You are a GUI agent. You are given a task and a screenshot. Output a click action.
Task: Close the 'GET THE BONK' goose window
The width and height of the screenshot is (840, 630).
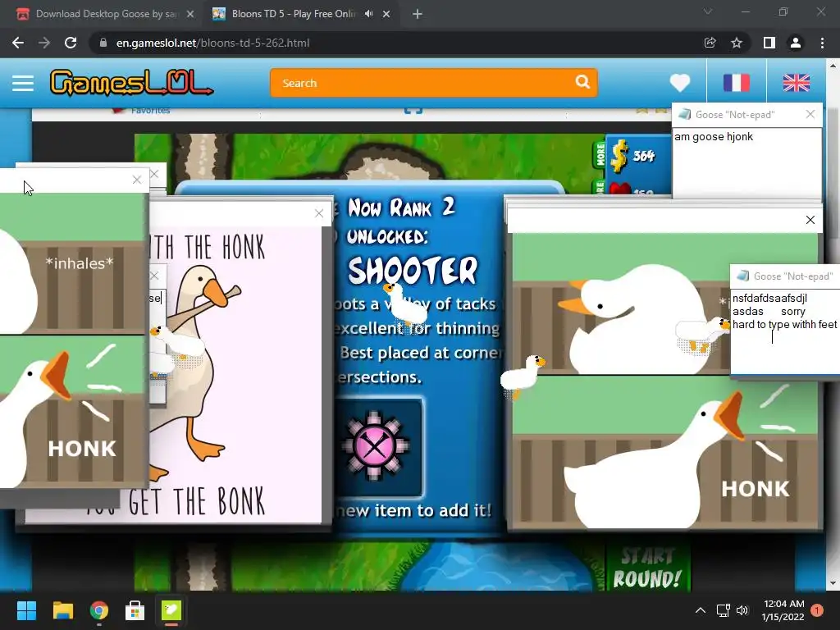point(319,214)
